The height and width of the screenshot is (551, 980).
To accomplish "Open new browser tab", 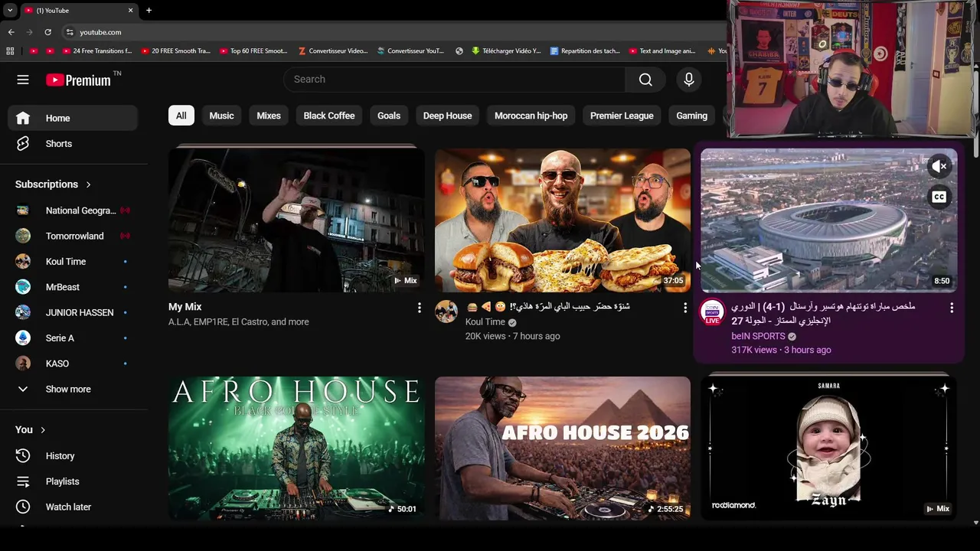I will pyautogui.click(x=149, y=10).
